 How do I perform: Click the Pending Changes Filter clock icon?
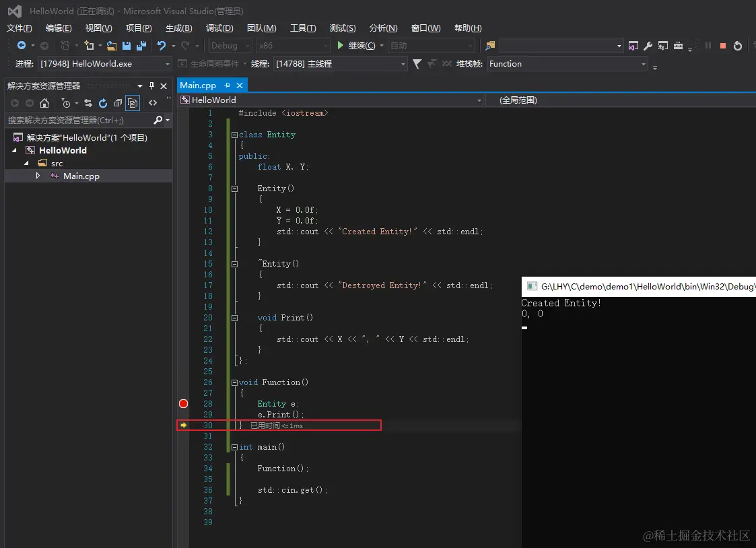pos(66,102)
